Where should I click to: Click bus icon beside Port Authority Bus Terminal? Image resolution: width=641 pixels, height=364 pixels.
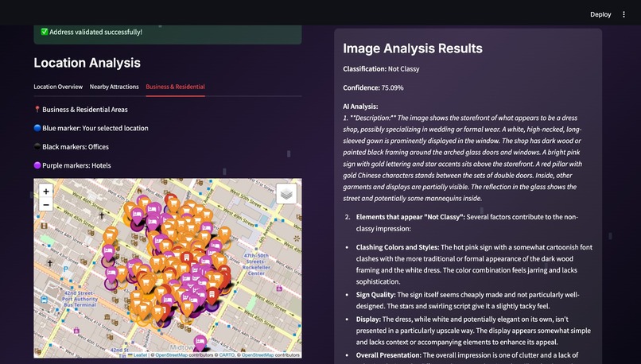[x=45, y=300]
